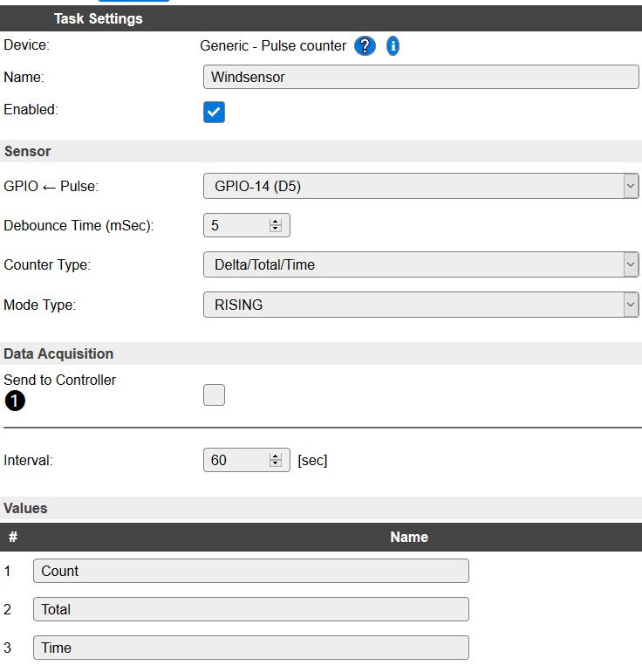
Task: Open the GPIO Pulse pin dropdown
Action: pos(420,186)
